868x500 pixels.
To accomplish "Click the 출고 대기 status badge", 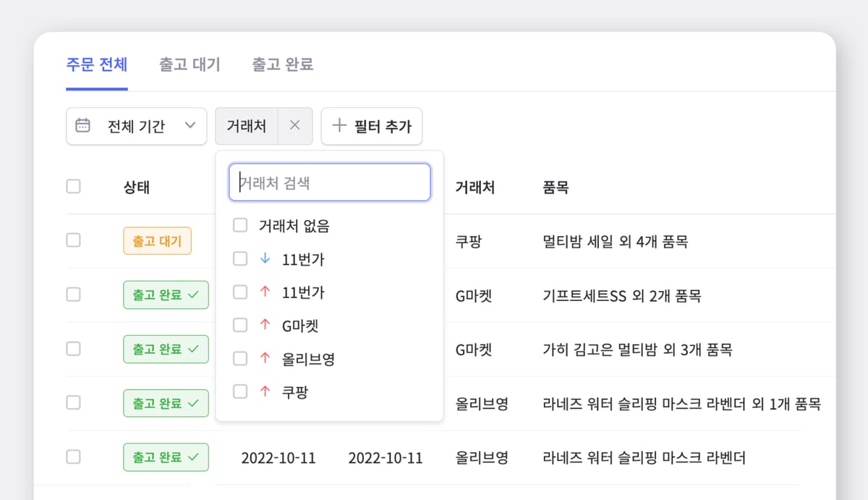I will click(157, 241).
